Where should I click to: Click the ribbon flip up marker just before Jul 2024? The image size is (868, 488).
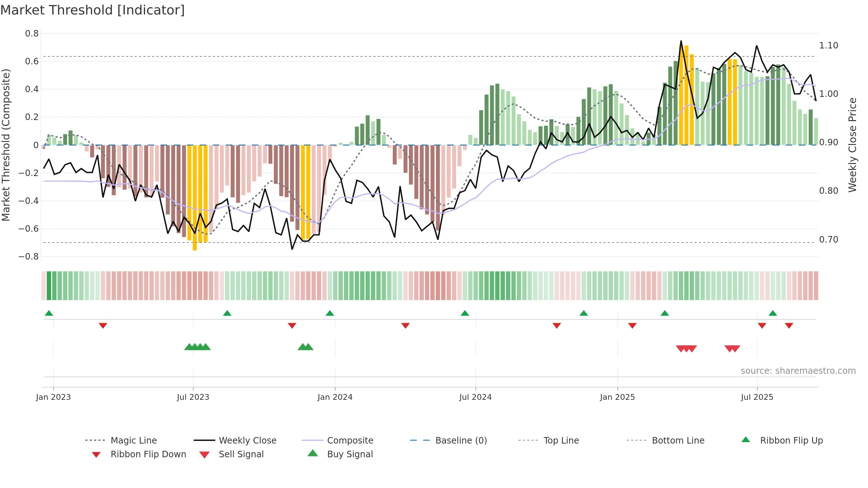pyautogui.click(x=465, y=313)
